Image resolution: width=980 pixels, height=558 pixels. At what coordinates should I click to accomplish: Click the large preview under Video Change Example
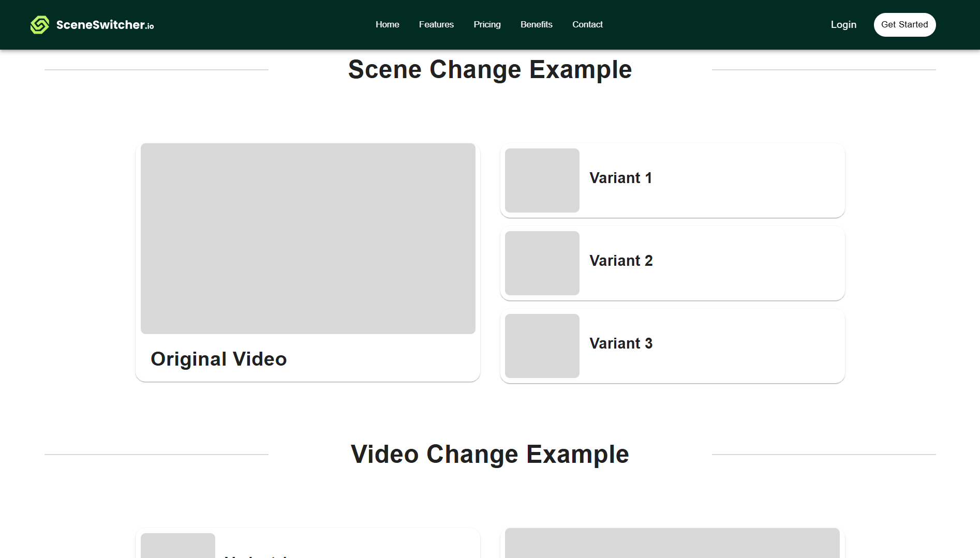(672, 542)
